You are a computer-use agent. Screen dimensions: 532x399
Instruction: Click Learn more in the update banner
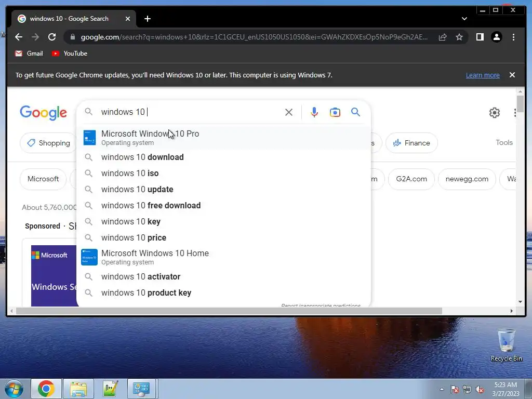click(x=483, y=75)
